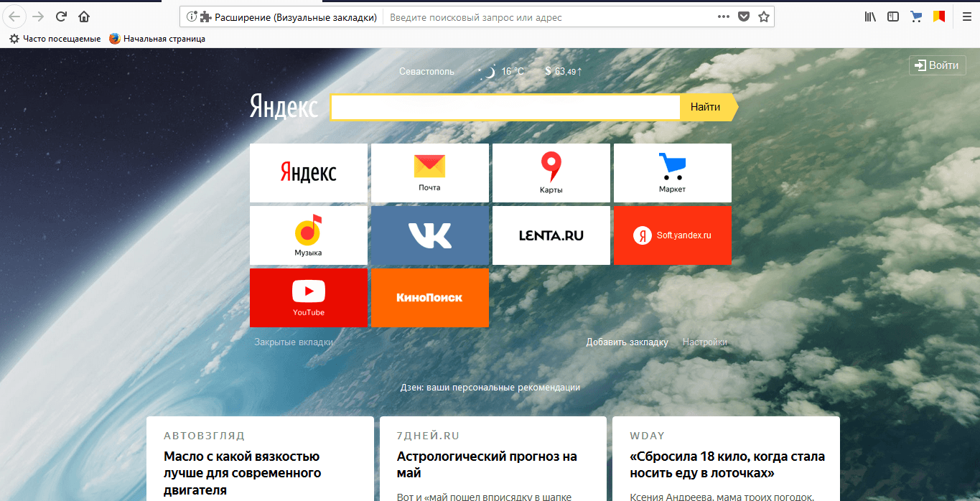The image size is (980, 501).
Task: Open 7дней.ru astrological forecast article
Action: (487, 465)
